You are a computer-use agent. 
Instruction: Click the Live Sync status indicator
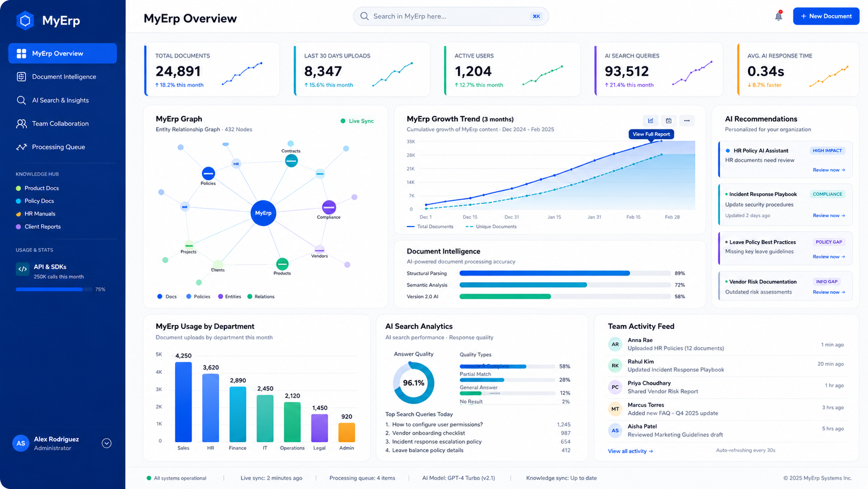click(357, 121)
